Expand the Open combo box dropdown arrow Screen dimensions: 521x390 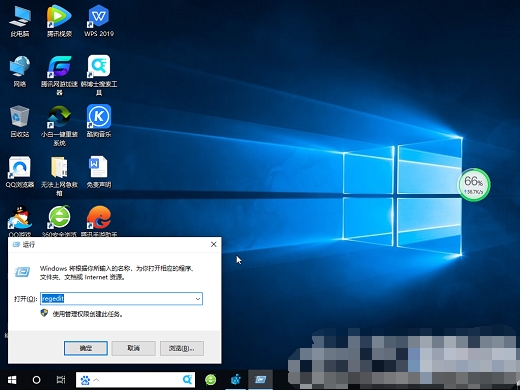pyautogui.click(x=198, y=299)
